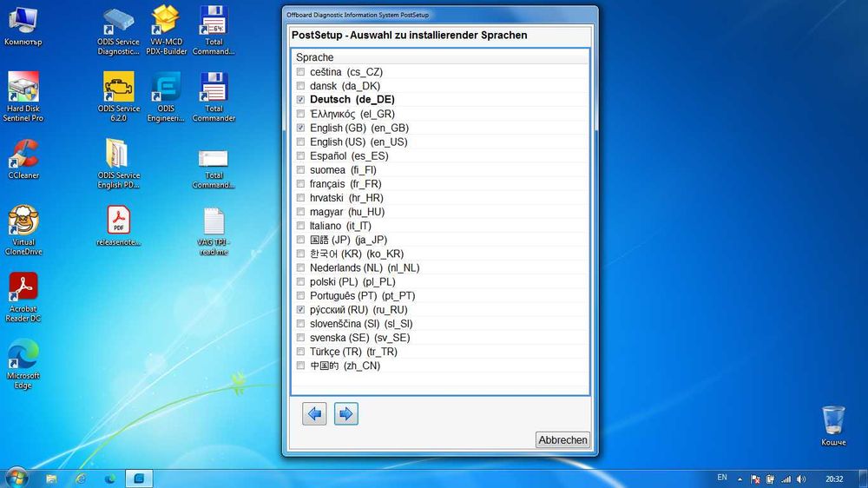Click network signal tray icon
This screenshot has height=488, width=868.
786,479
